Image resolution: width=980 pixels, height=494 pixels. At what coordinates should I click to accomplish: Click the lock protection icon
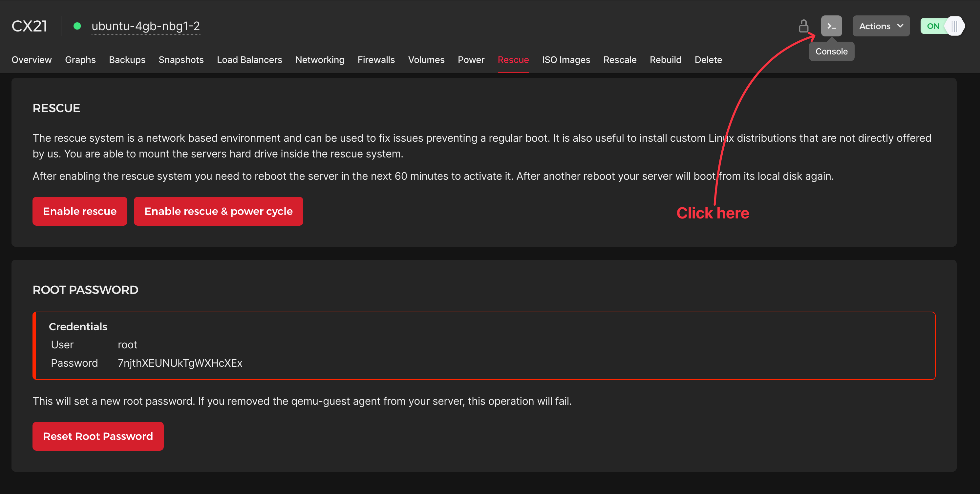pyautogui.click(x=804, y=26)
